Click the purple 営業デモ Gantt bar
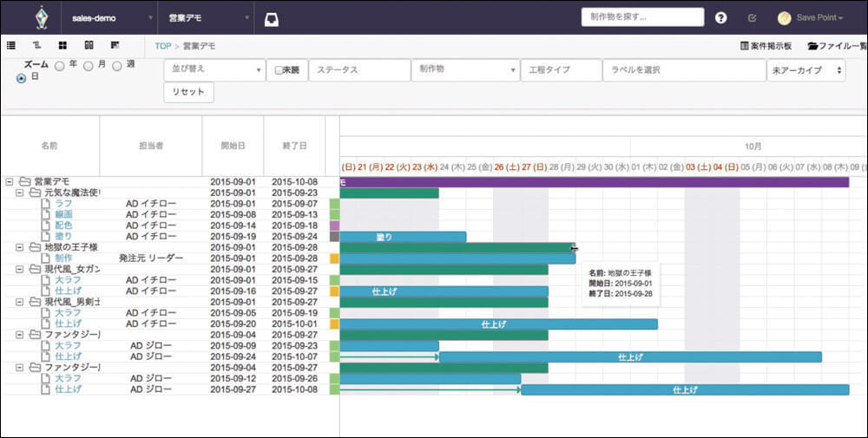868x438 pixels. pyautogui.click(x=594, y=182)
